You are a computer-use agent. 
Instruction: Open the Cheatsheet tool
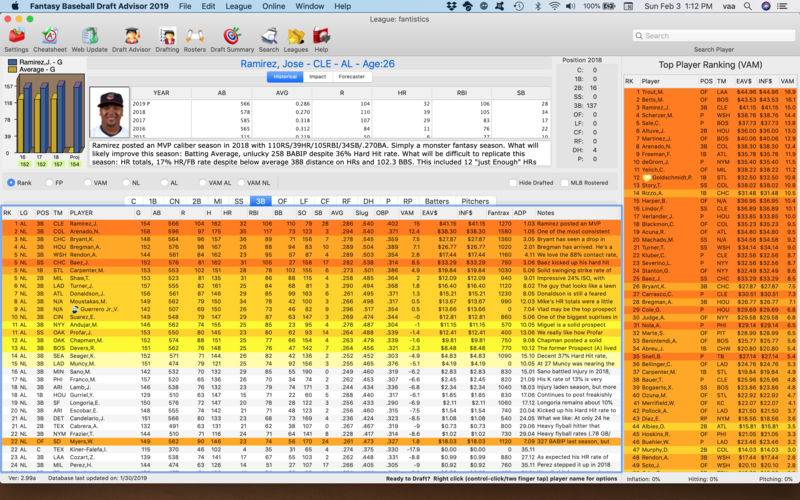pos(50,36)
